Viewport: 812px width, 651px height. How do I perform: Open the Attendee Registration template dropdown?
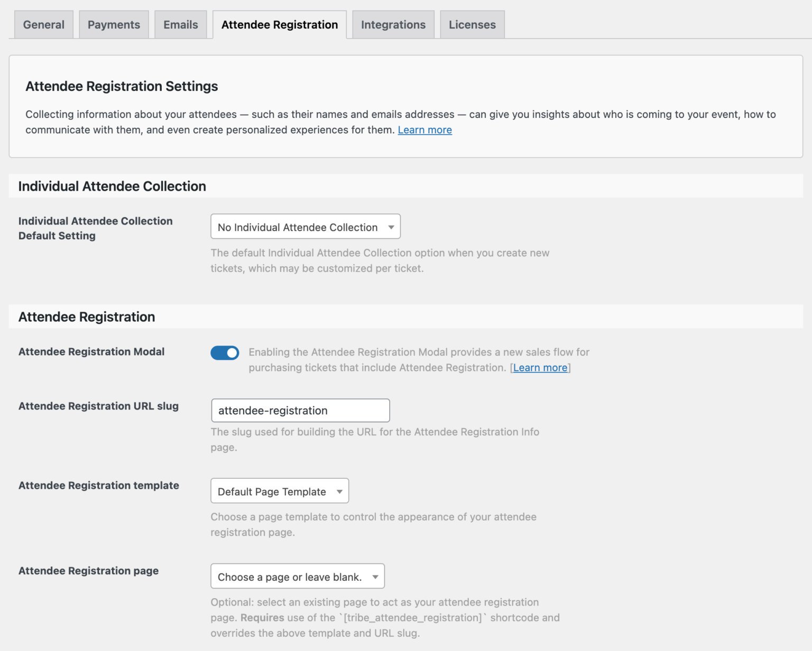[279, 491]
